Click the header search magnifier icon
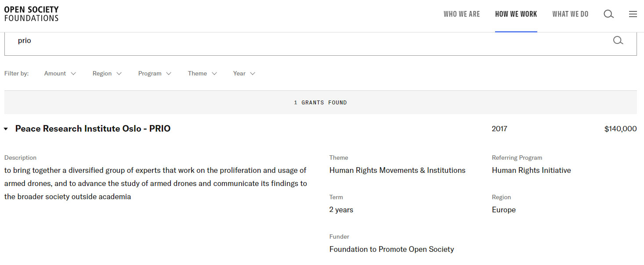This screenshot has height=265, width=644. click(x=608, y=14)
